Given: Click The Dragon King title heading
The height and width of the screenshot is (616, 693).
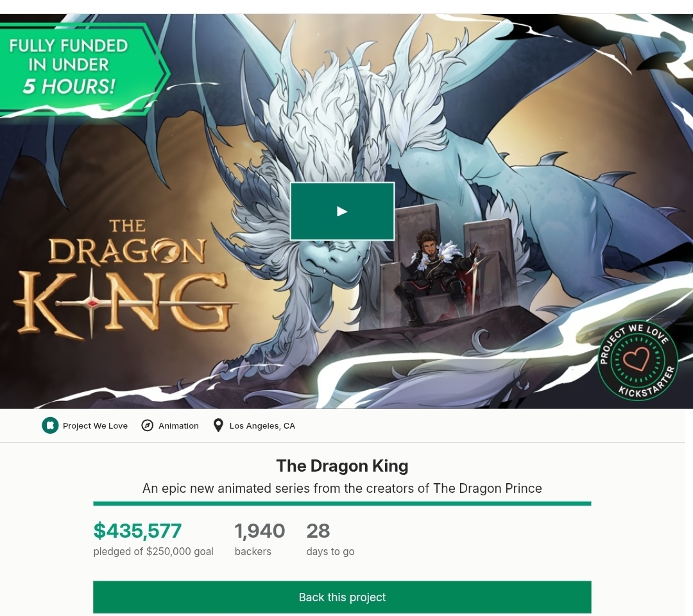Looking at the screenshot, I should coord(342,465).
